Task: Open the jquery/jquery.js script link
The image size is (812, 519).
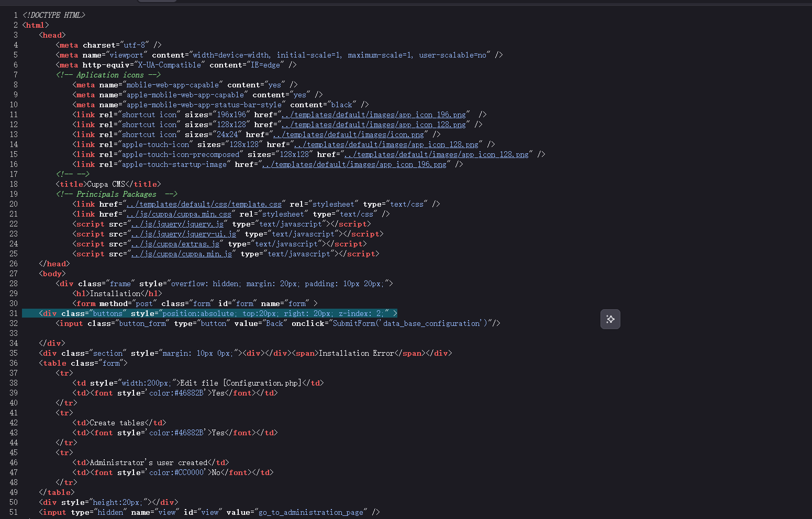Action: (x=177, y=224)
